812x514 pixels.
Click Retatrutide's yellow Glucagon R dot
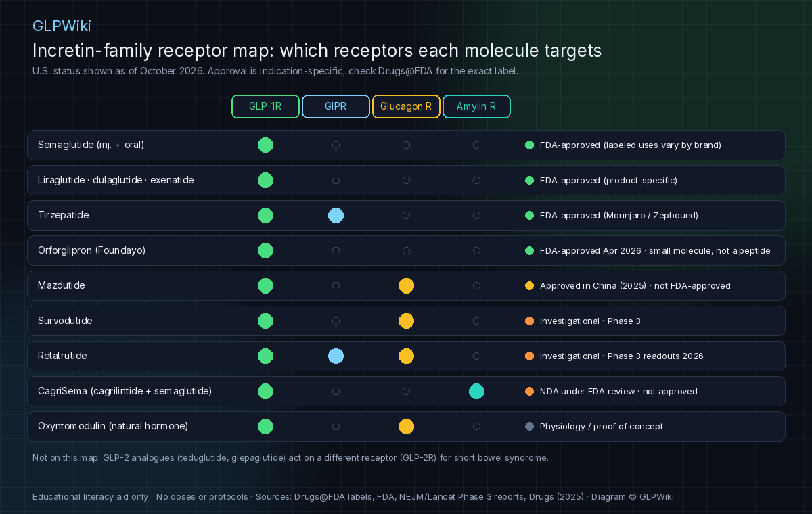click(x=406, y=356)
